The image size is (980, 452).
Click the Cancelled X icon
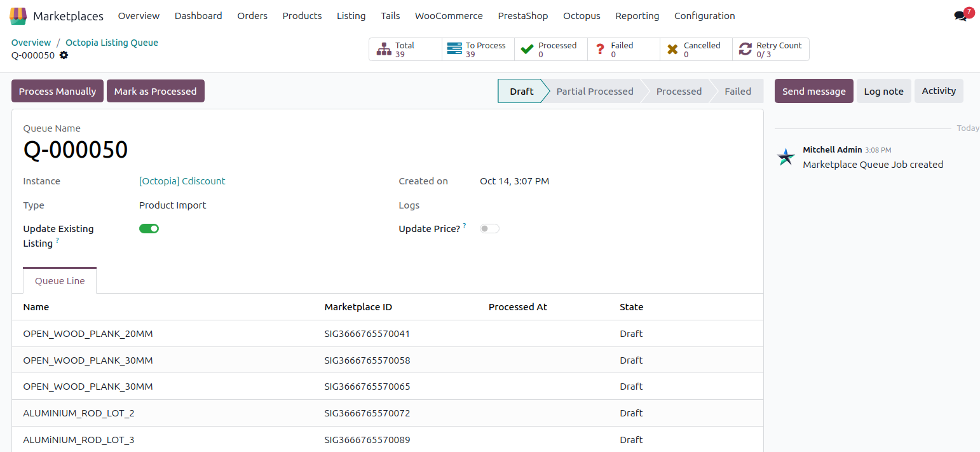coord(672,50)
